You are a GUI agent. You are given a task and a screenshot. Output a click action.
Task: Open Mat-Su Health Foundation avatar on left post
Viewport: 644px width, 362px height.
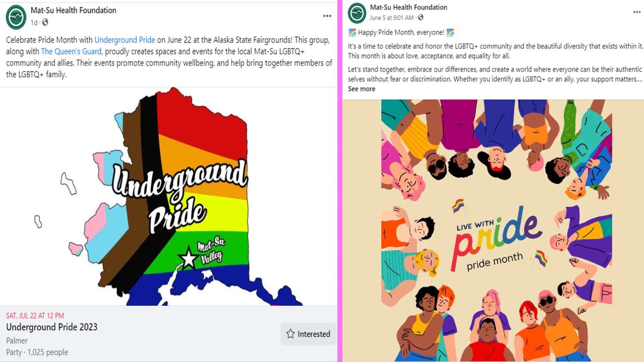click(x=16, y=17)
